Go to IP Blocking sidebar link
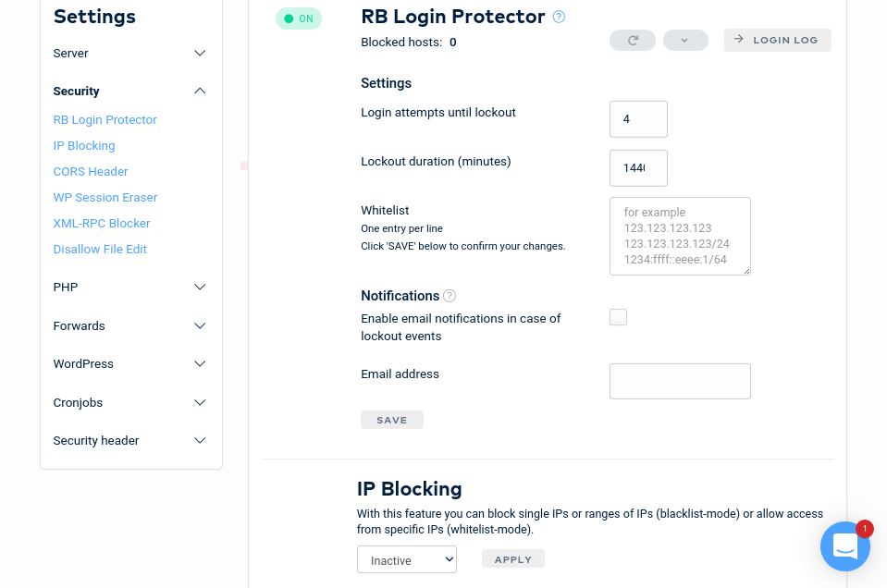887x588 pixels. pyautogui.click(x=84, y=146)
